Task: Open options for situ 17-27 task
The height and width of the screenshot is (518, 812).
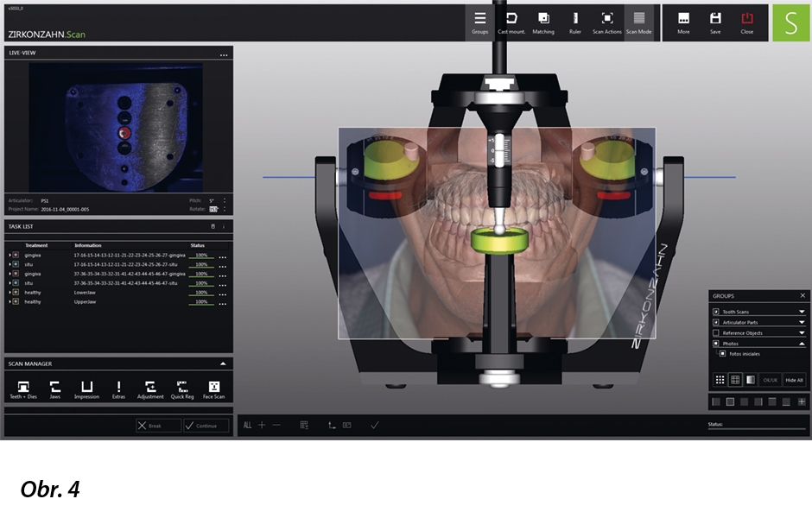Action: click(223, 267)
